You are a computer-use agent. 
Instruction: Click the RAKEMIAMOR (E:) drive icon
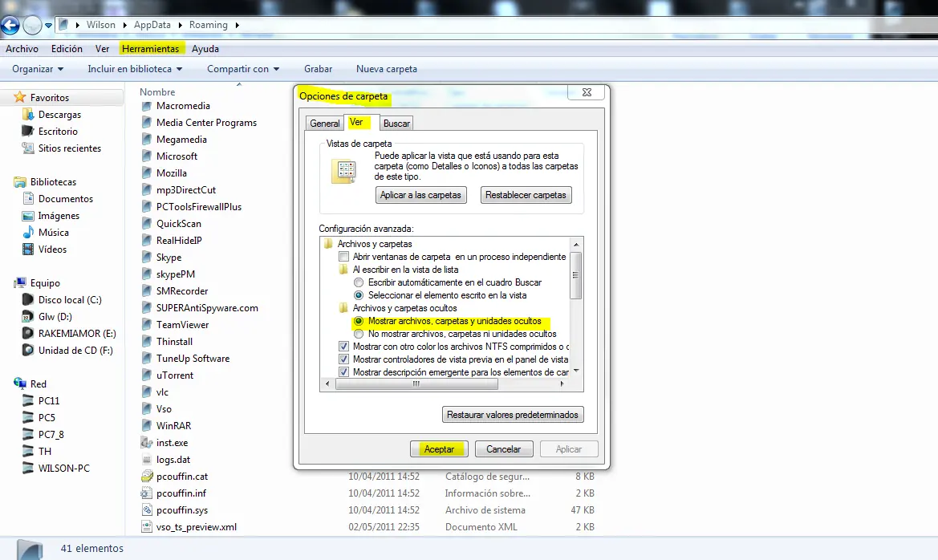(27, 333)
